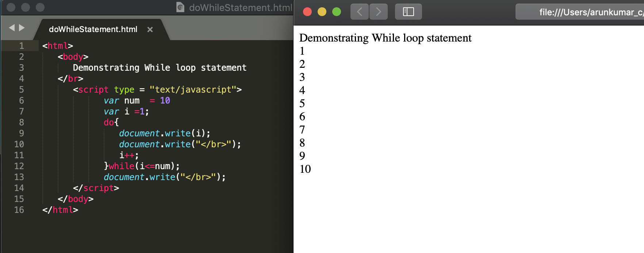
Task: Click the HTML file icon in title bar
Action: click(x=180, y=7)
